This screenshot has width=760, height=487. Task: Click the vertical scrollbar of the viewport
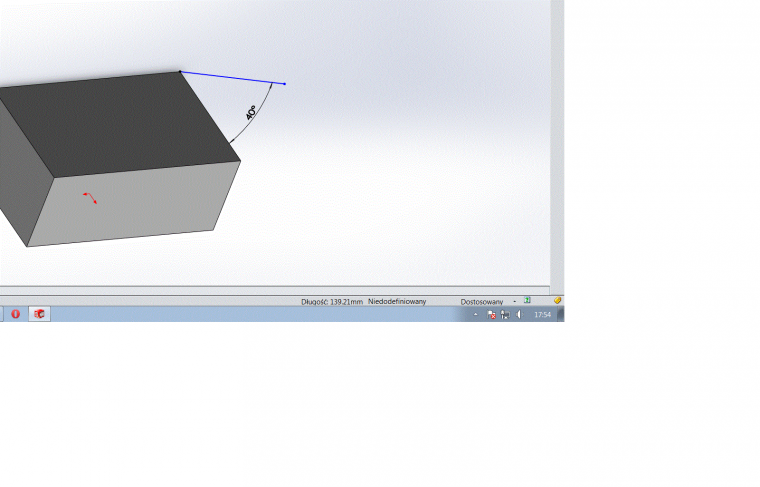click(557, 145)
